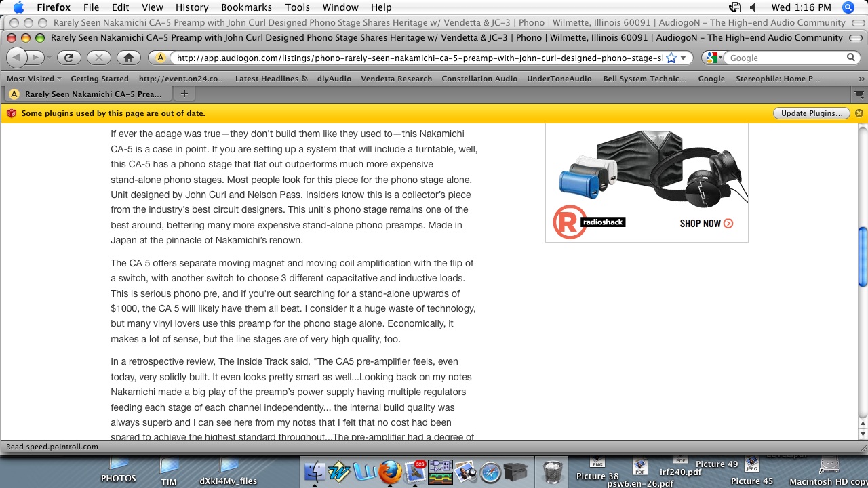The image size is (868, 488).
Task: Launch Safari from the Dock
Action: tap(490, 472)
